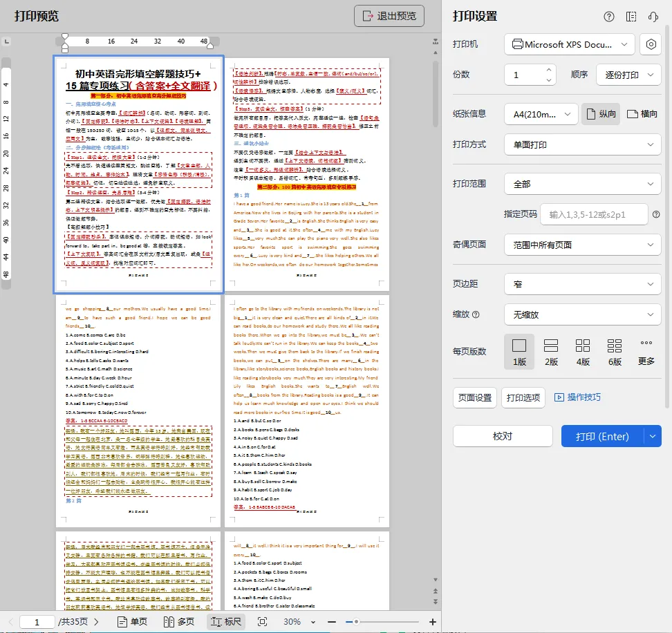
Task: Open the printer Microsoft XPS dropdown
Action: tap(569, 44)
